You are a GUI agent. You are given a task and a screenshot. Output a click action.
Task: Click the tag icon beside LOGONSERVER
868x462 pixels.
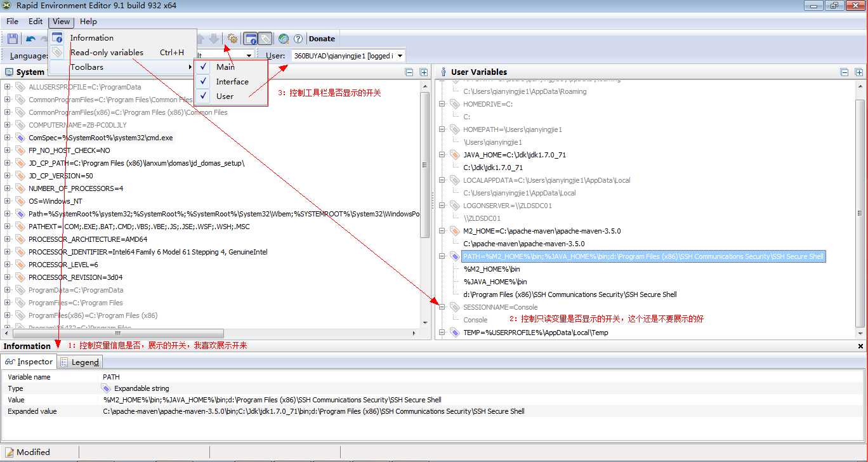(455, 206)
